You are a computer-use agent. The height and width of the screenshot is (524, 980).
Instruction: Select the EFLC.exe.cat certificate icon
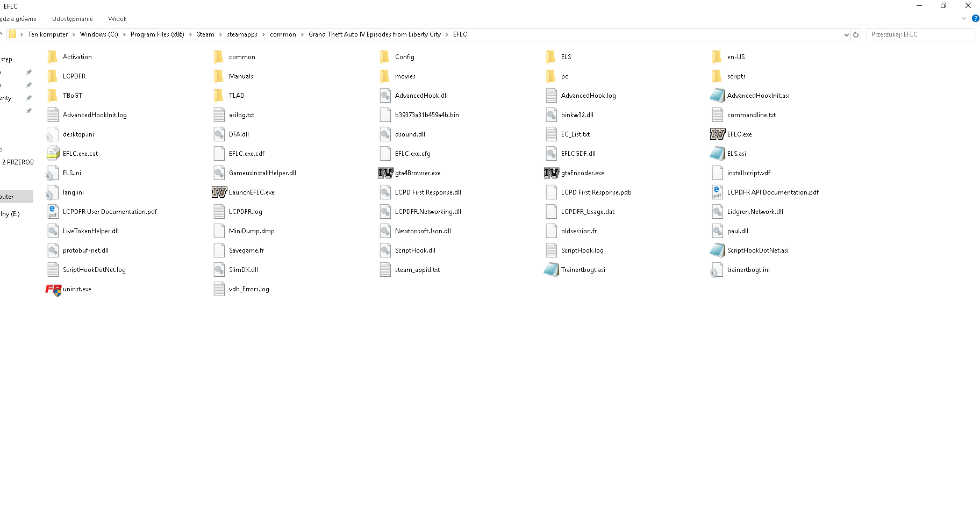coord(53,154)
